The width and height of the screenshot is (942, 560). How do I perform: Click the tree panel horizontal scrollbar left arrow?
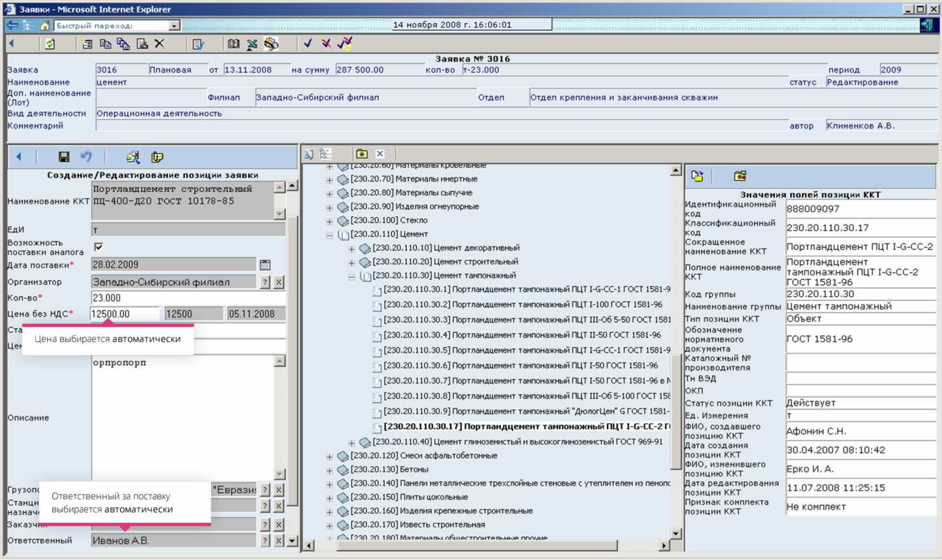309,546
